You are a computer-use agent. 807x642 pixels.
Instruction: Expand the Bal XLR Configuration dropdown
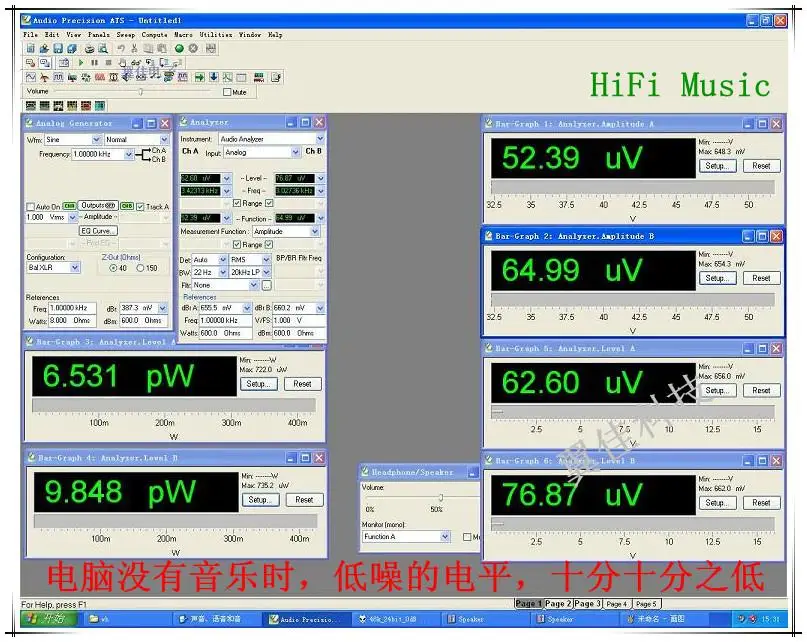(75, 268)
